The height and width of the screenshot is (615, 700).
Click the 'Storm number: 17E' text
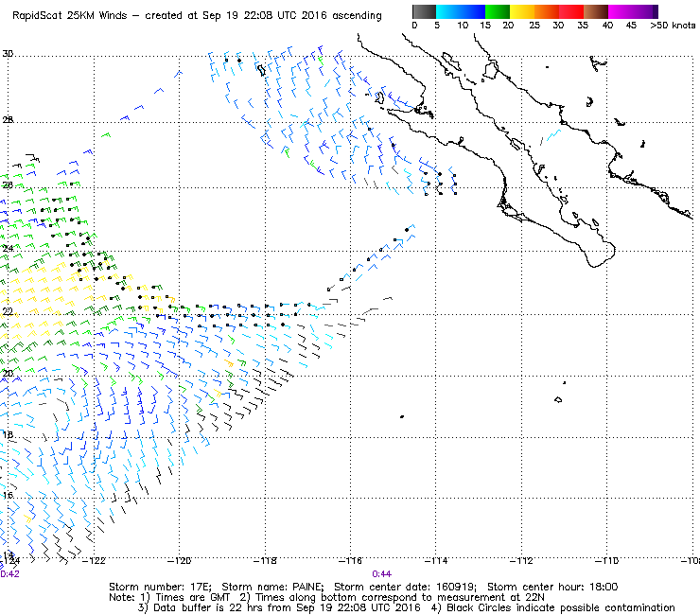coord(160,587)
